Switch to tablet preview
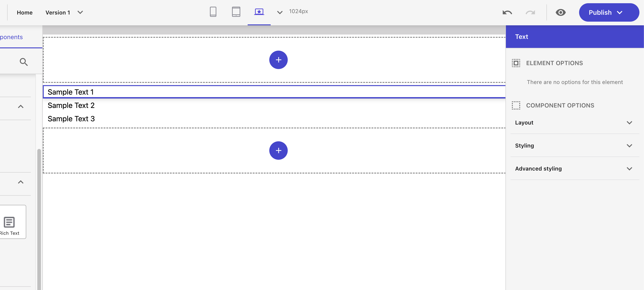Viewport: 644px width, 290px height. pos(236,12)
